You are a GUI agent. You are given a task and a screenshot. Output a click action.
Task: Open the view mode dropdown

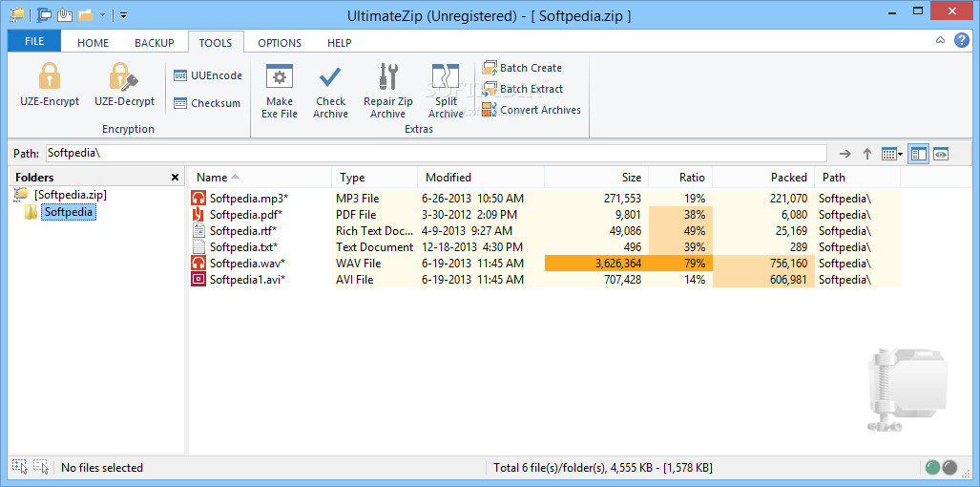[x=892, y=154]
